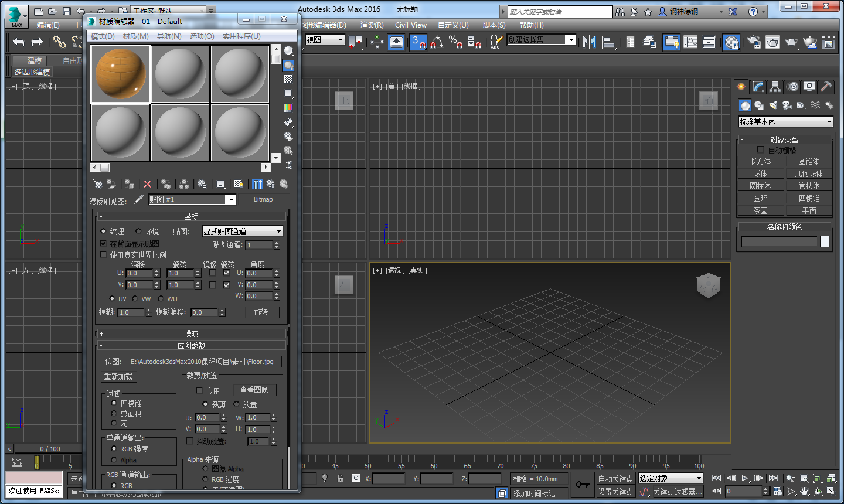Toggle the Percent Snap icon
This screenshot has height=504, width=844.
456,42
